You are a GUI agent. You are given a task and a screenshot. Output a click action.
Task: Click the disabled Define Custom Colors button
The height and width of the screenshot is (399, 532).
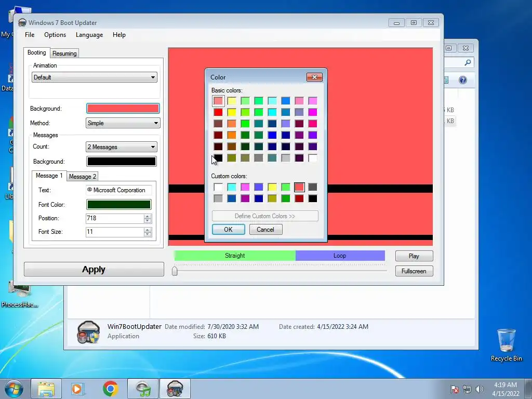[x=265, y=216]
